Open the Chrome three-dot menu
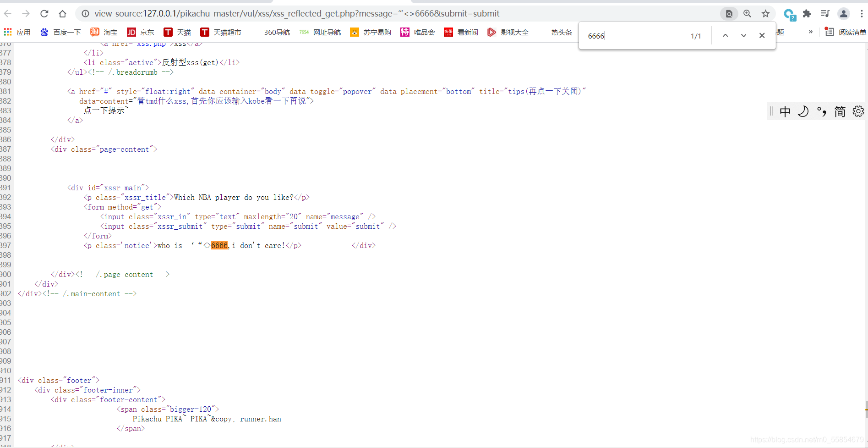Viewport: 868px width, 448px height. click(861, 14)
